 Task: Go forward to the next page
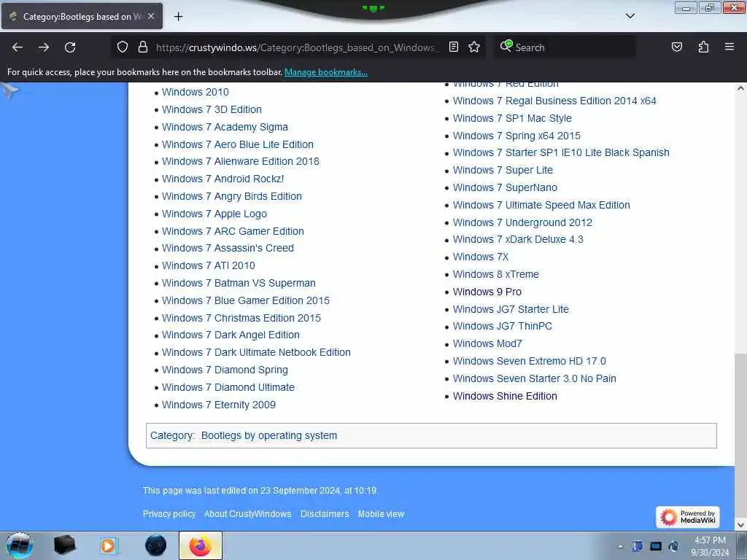coord(44,47)
